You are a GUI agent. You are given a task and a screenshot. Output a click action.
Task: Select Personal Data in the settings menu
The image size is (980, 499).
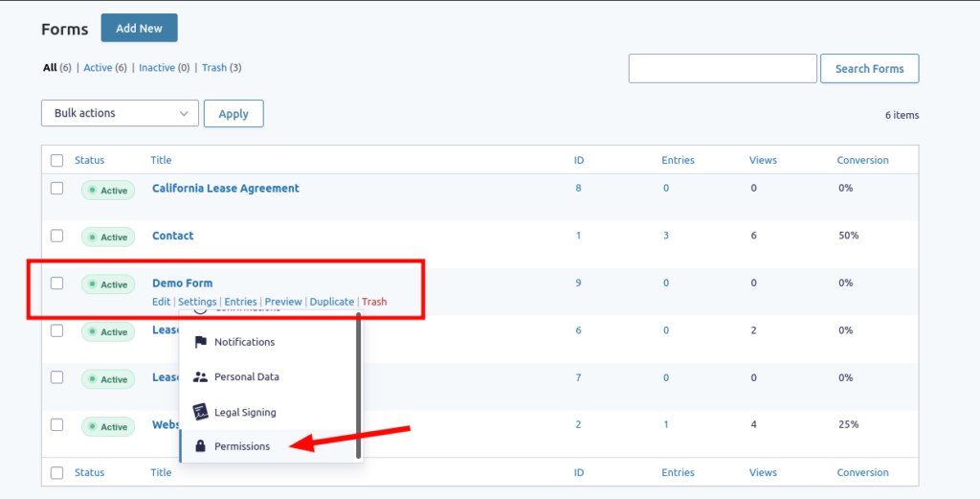click(x=270, y=377)
